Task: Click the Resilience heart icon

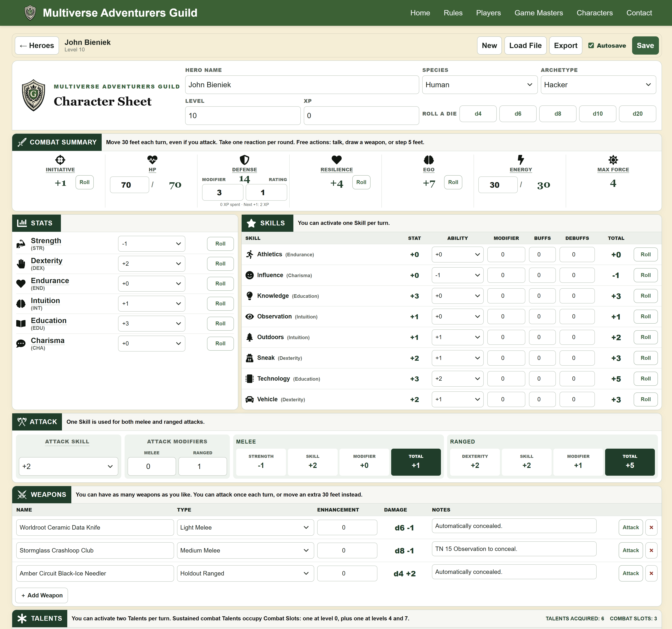Action: (337, 160)
